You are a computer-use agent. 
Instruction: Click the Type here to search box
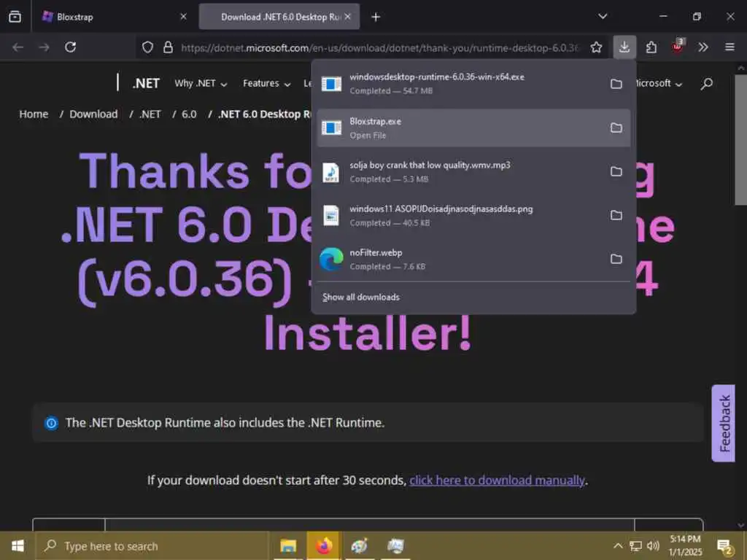152,546
